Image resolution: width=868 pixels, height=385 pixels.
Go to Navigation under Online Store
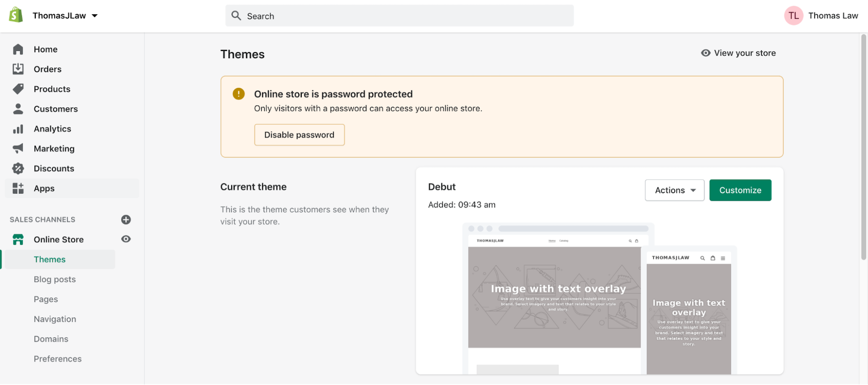55,319
